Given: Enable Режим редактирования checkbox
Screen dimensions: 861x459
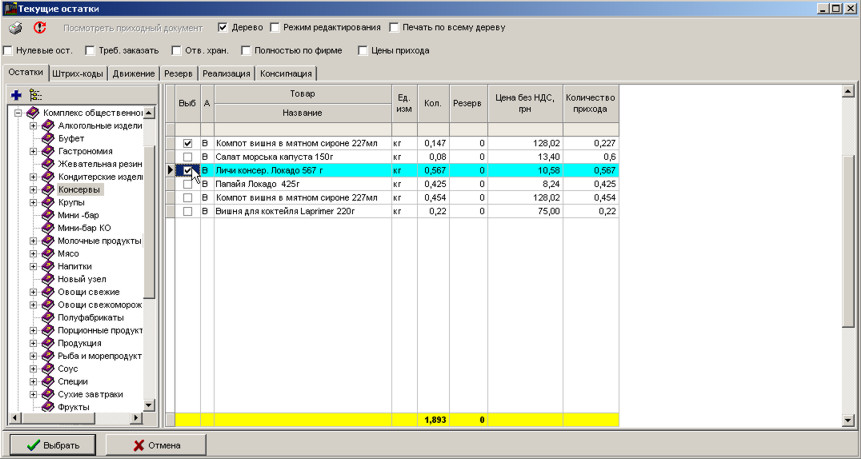Looking at the screenshot, I should (x=276, y=27).
